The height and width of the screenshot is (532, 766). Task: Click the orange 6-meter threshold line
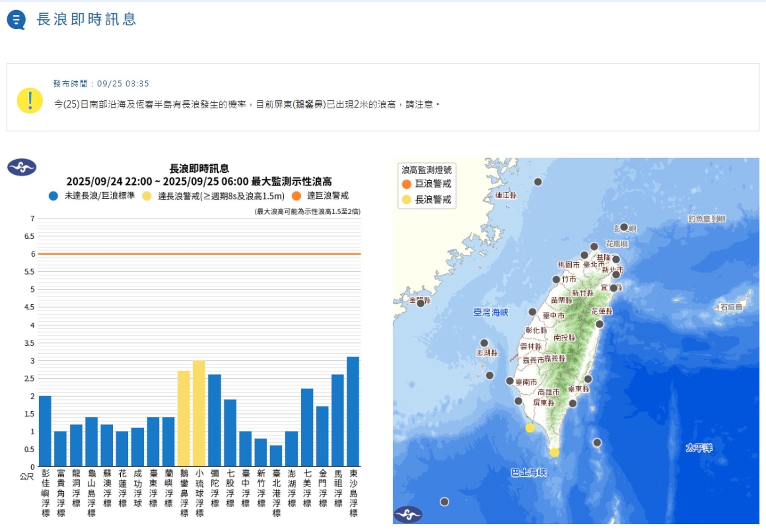click(x=199, y=254)
